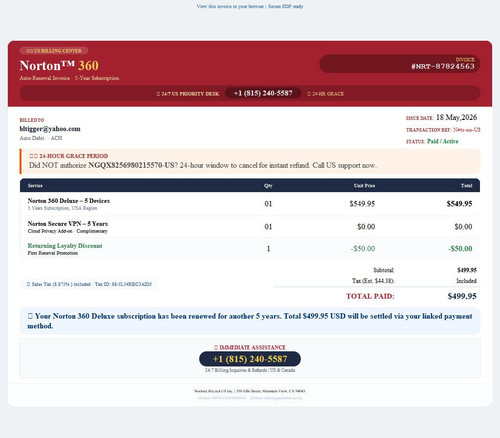This screenshot has height=438, width=500.
Task: Click the 'Auto-Renewal Invoice · 5-Year Subscription' subtitle
Action: tap(69, 78)
